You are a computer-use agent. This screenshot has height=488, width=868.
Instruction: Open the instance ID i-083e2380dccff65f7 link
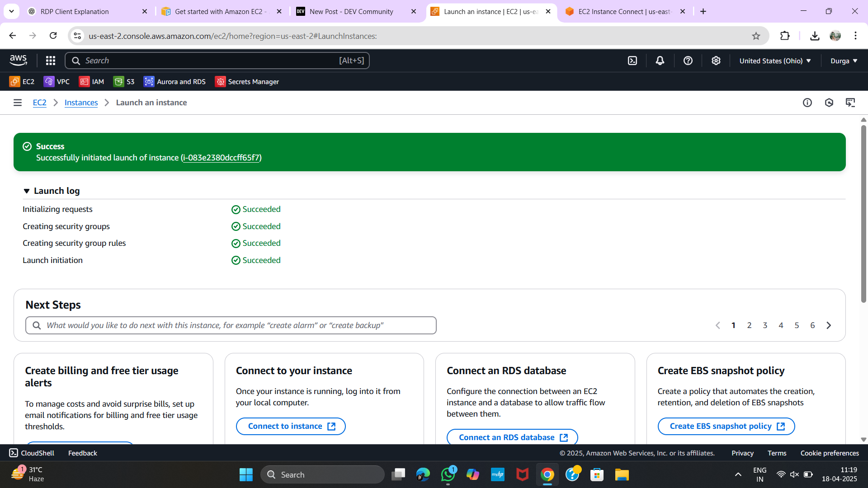[221, 158]
